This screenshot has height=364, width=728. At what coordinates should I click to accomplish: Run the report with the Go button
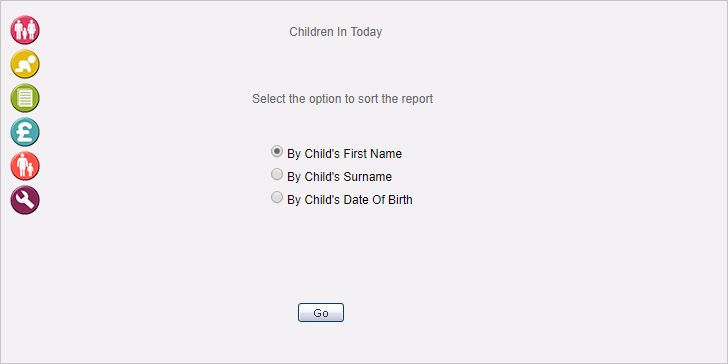coord(321,312)
